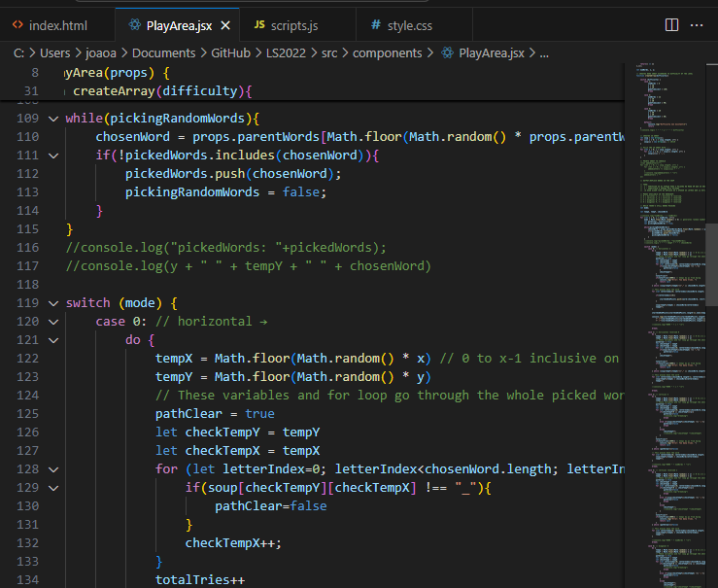Screen dimensions: 718x588
Task: Select the PlayArea.jsx breadcrumb segment
Action: tap(492, 53)
